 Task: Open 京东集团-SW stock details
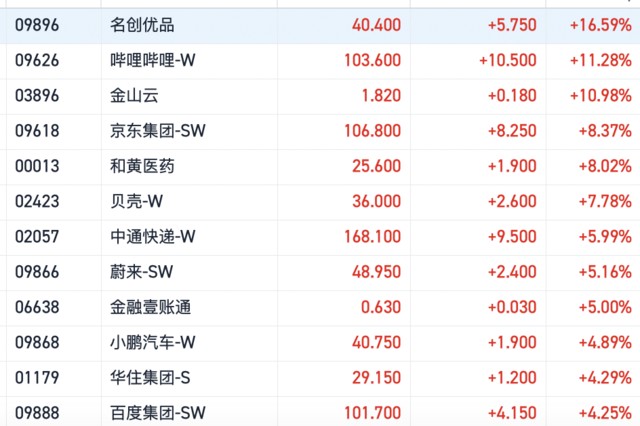click(158, 131)
